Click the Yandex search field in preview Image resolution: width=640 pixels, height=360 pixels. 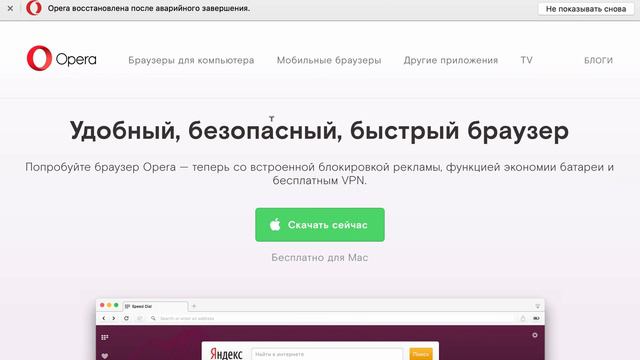click(327, 354)
